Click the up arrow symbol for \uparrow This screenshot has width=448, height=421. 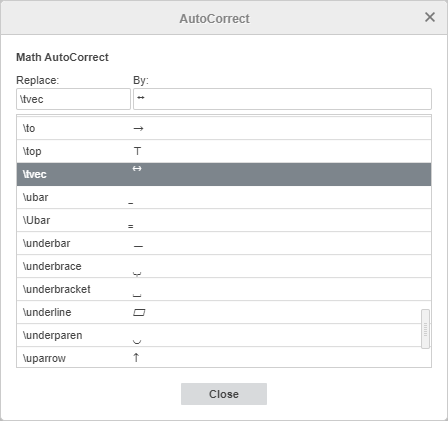[x=136, y=358]
